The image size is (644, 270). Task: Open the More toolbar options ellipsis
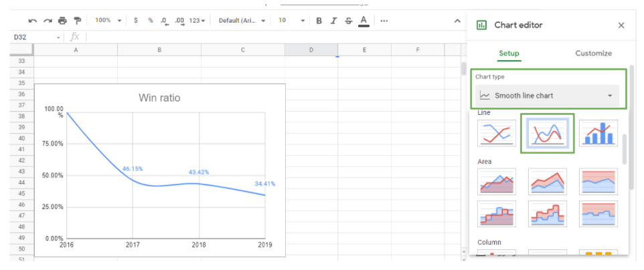384,21
